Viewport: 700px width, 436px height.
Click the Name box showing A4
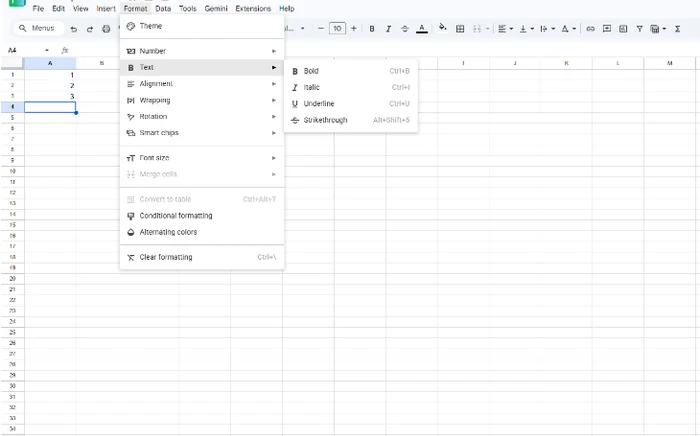click(24, 50)
